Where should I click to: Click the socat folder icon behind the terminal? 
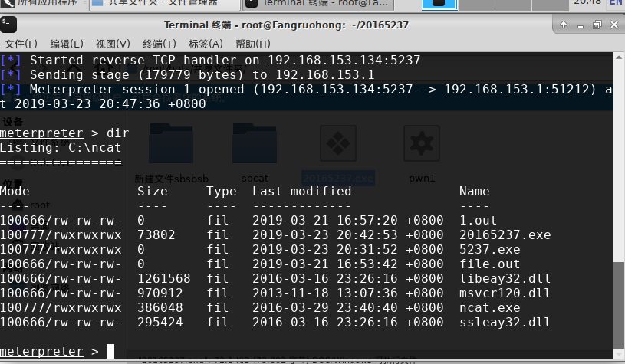(255, 143)
